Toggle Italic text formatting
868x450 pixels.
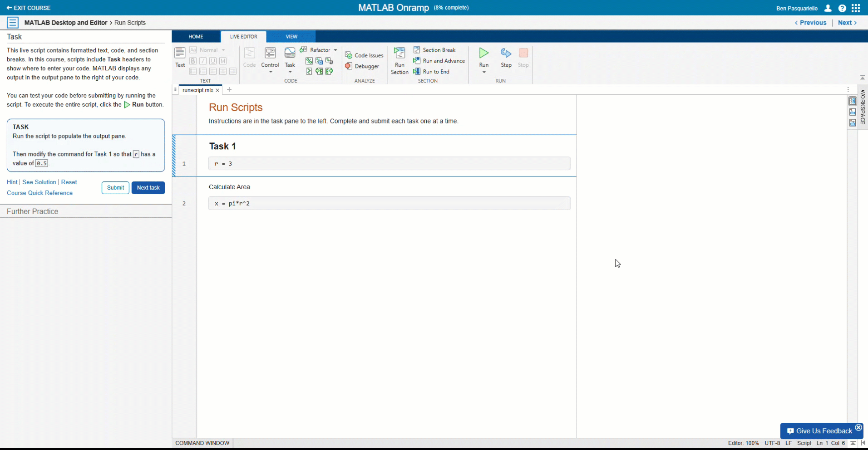(x=203, y=61)
